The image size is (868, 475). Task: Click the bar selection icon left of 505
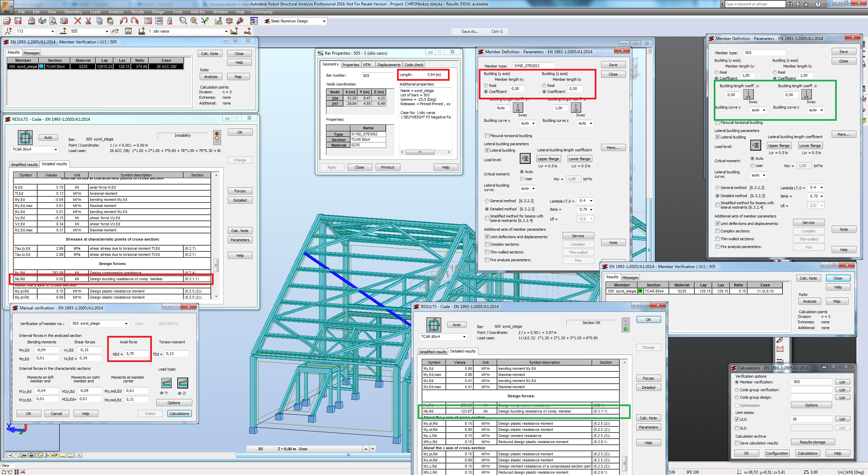pyautogui.click(x=63, y=31)
